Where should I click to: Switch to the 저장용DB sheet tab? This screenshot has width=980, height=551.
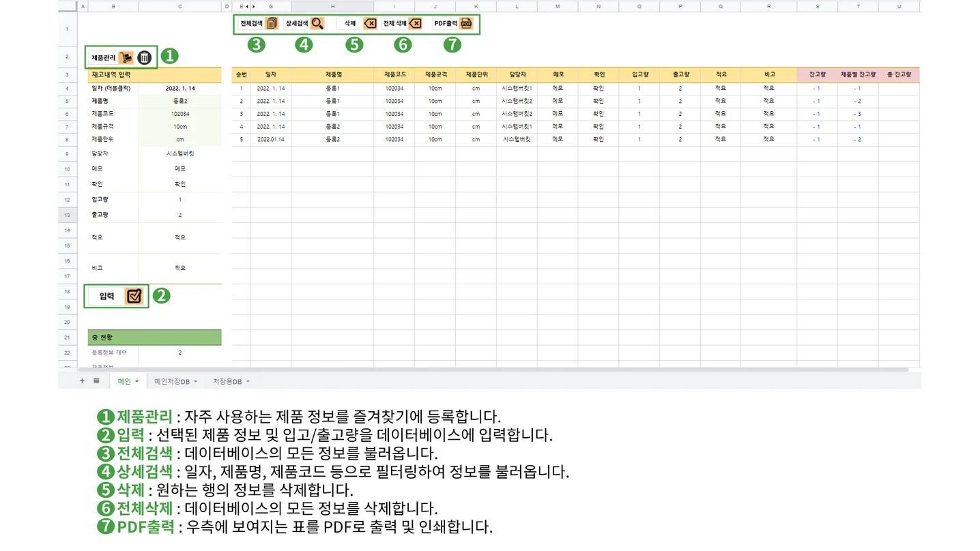[231, 381]
